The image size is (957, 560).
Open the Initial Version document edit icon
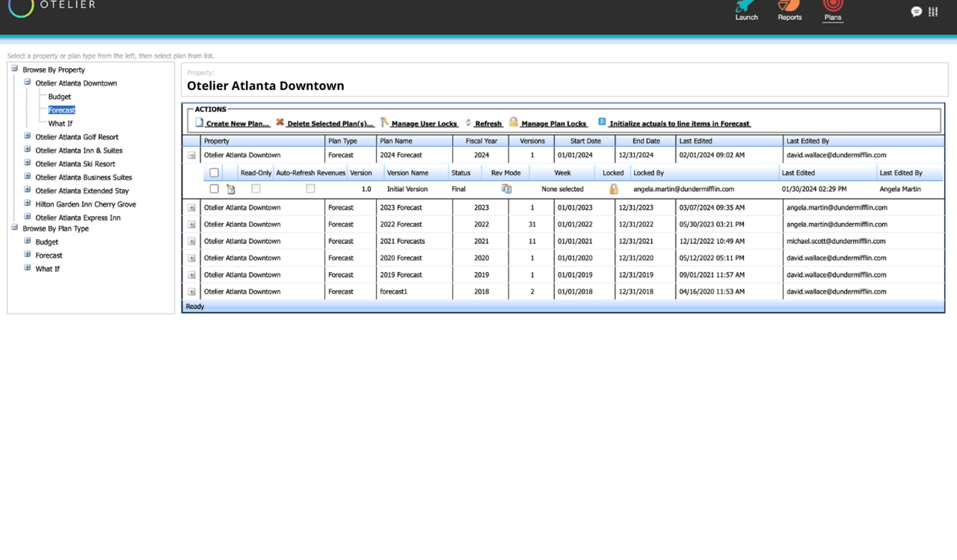tap(231, 189)
